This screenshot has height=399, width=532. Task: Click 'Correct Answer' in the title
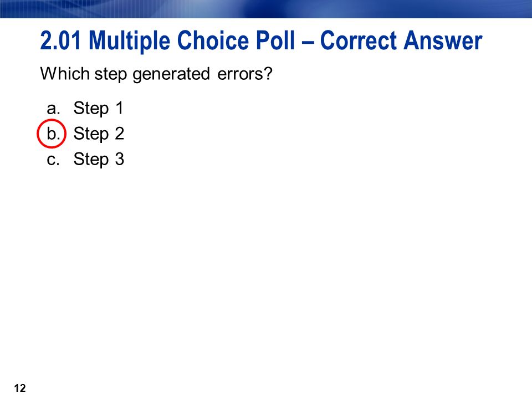coord(401,40)
